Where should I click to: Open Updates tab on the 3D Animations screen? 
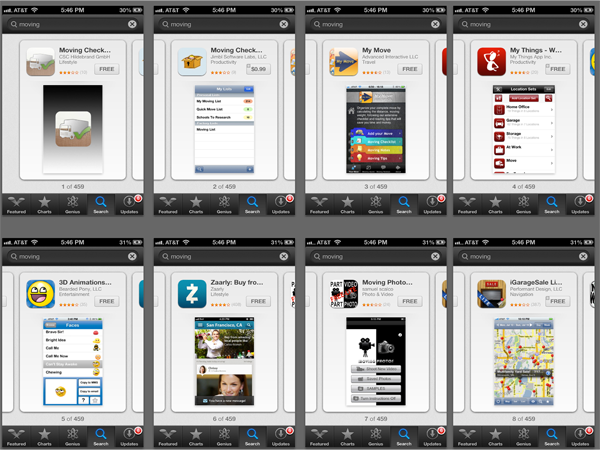pos(129,437)
